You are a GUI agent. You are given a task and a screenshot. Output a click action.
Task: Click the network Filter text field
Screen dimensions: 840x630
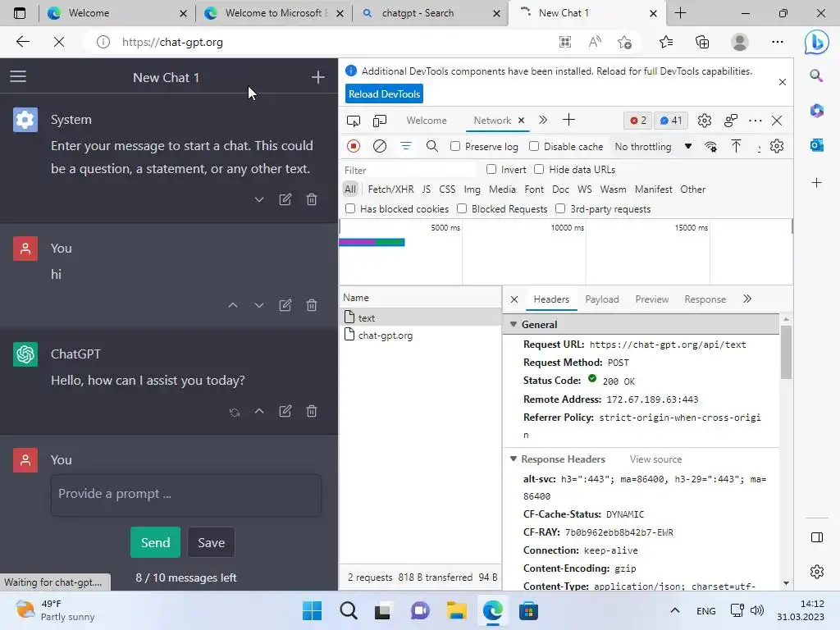(x=409, y=170)
